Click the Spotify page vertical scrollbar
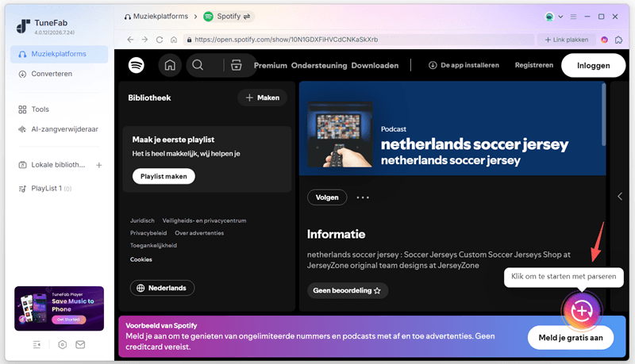The height and width of the screenshot is (364, 635). click(603, 114)
